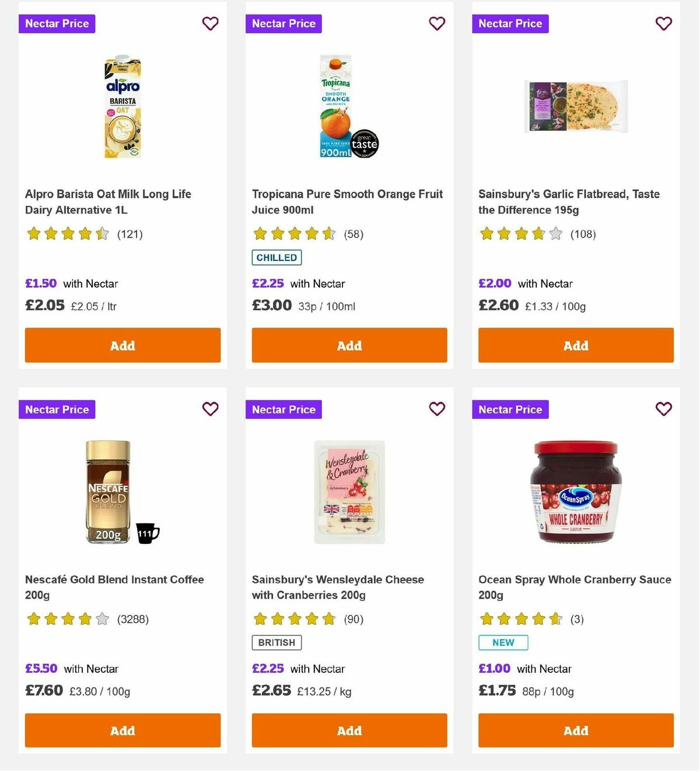Screen dimensions: 700x772
Task: Select the Nectar Price label on Nescafé card
Action: click(57, 409)
